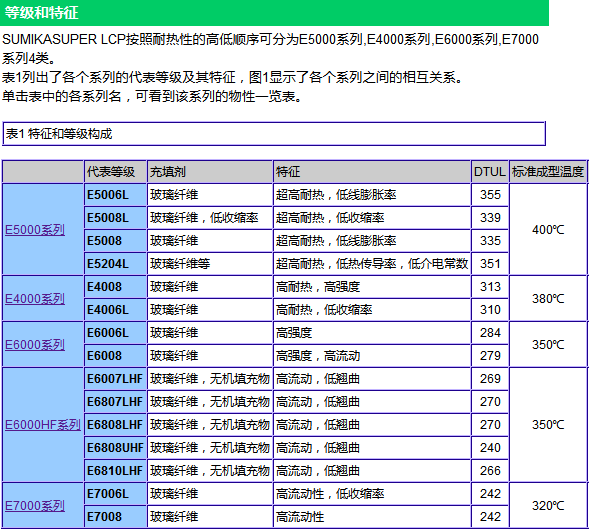Click the 充填剂 column header
Viewport: 589px width, 531px height.
click(210, 172)
